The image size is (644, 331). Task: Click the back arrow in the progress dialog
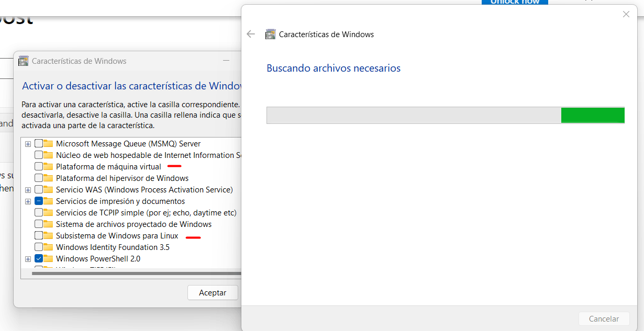(251, 34)
